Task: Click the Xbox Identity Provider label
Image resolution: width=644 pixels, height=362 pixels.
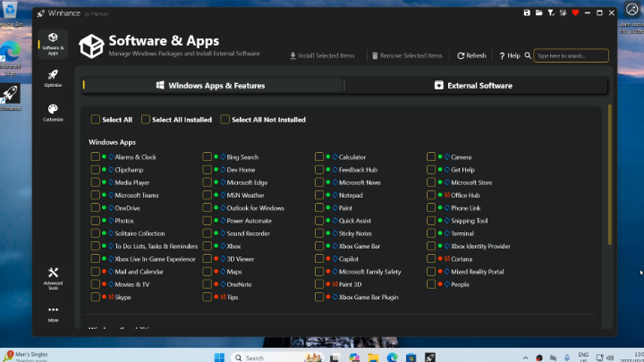Action: tap(480, 246)
